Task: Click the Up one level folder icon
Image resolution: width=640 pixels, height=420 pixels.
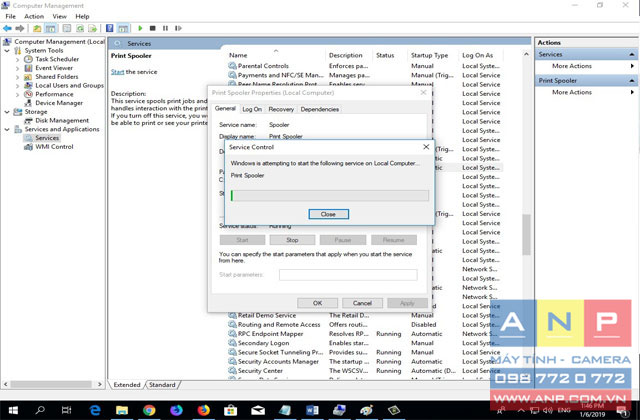Action: click(x=37, y=28)
